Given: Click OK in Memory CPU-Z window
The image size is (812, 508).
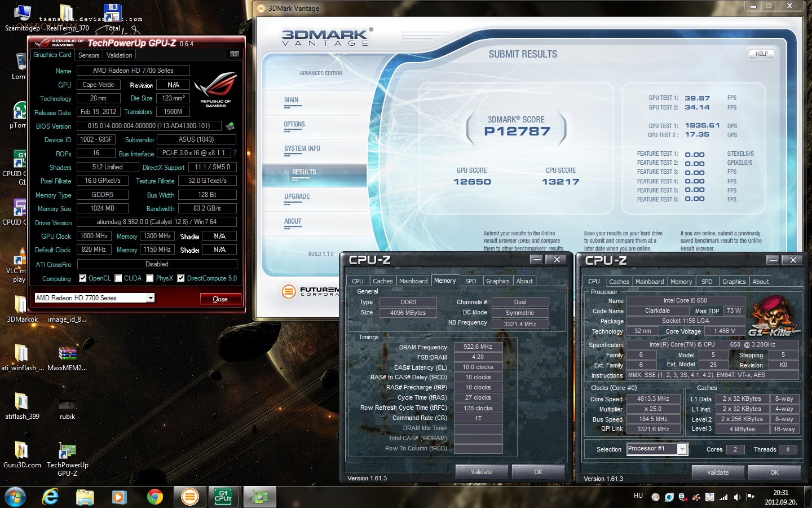Looking at the screenshot, I should 538,472.
